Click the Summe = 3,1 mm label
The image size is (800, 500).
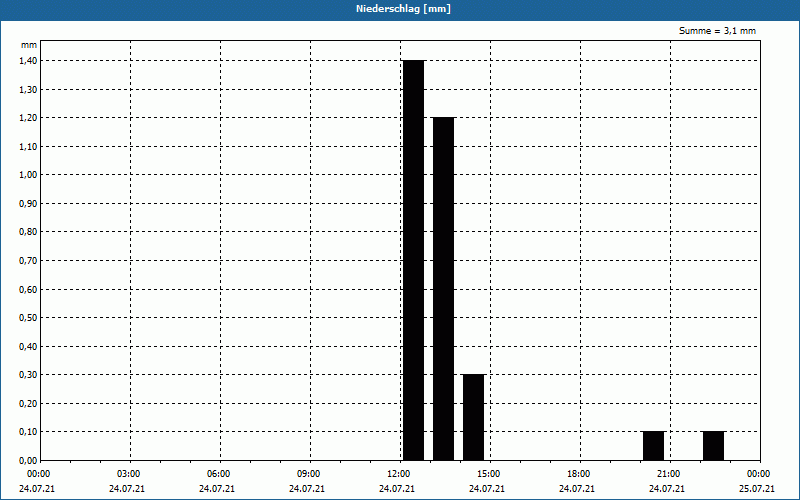click(x=717, y=31)
